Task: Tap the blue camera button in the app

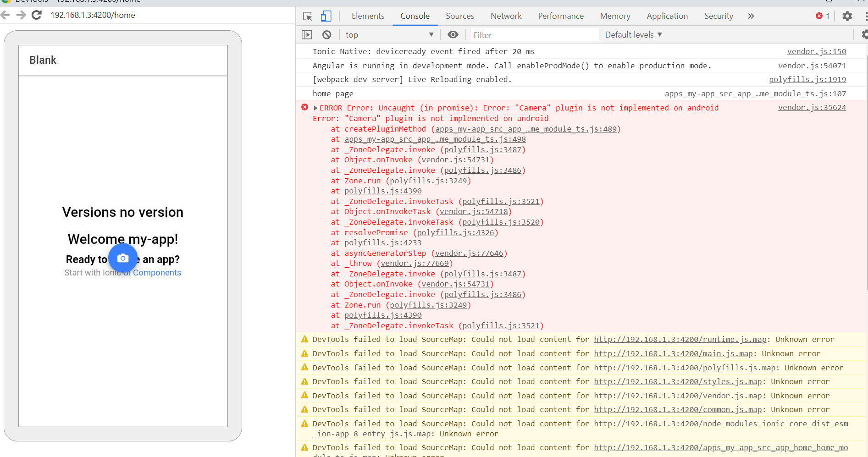Action: 123,258
